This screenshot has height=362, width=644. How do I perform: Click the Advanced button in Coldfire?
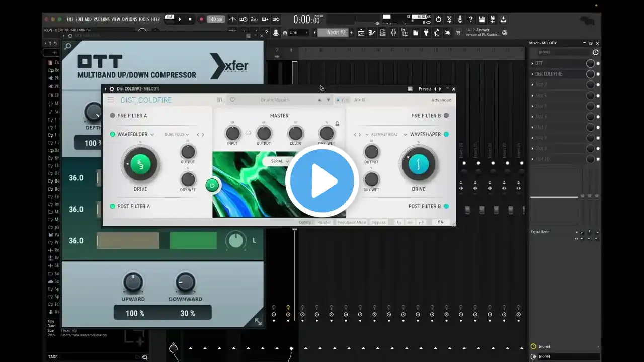pos(441,100)
